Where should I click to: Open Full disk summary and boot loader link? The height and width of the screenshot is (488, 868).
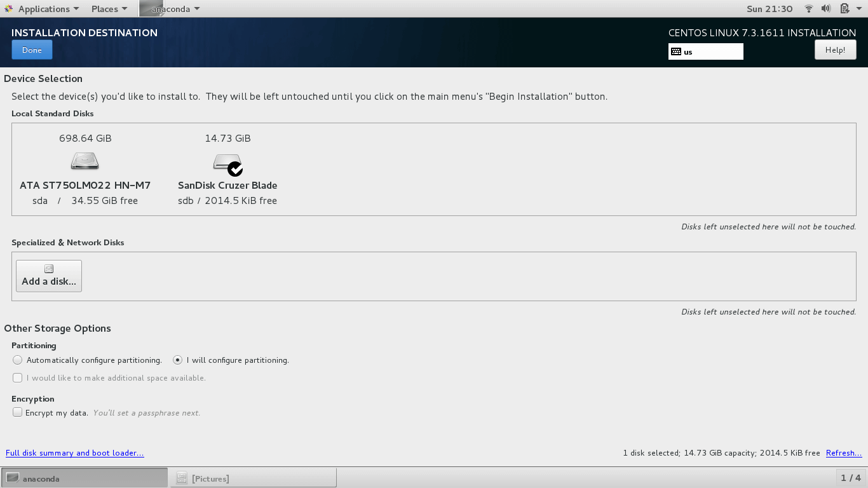[x=75, y=453]
